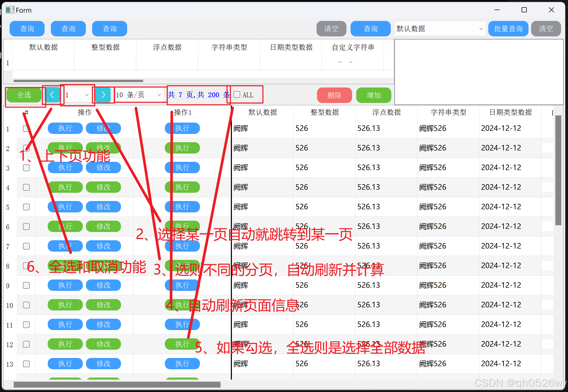The image size is (568, 392).
Task: Click the vertical scrollbar of the data table
Action: coord(558,170)
